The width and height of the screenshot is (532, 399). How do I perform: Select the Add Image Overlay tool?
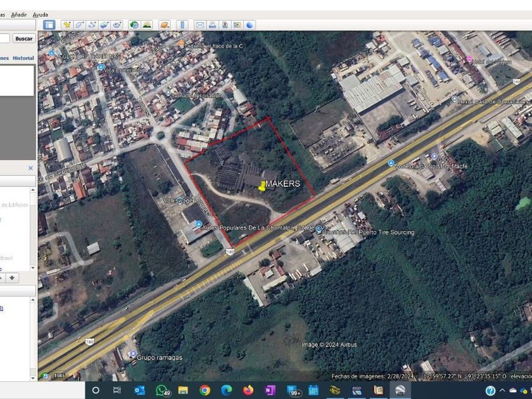point(104,25)
